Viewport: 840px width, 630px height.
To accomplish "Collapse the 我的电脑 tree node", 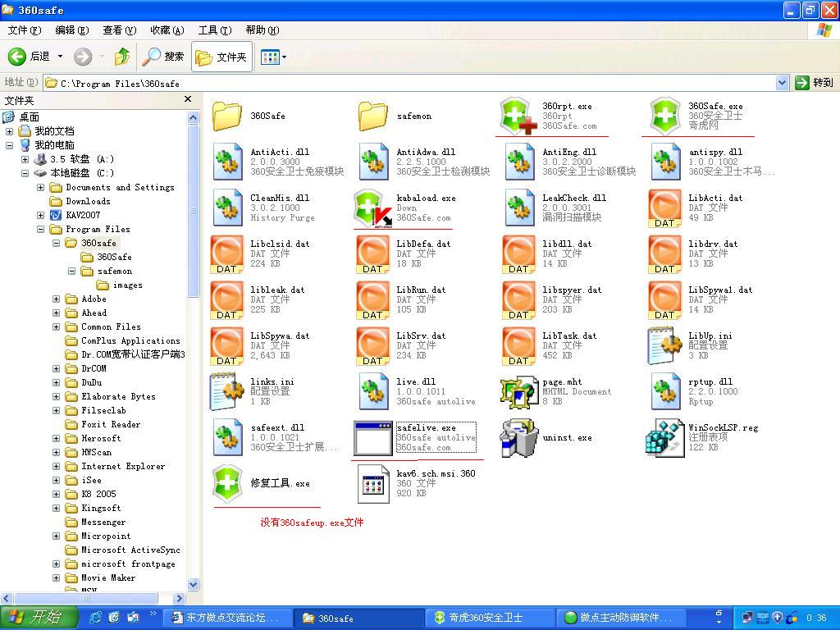I will (9, 145).
